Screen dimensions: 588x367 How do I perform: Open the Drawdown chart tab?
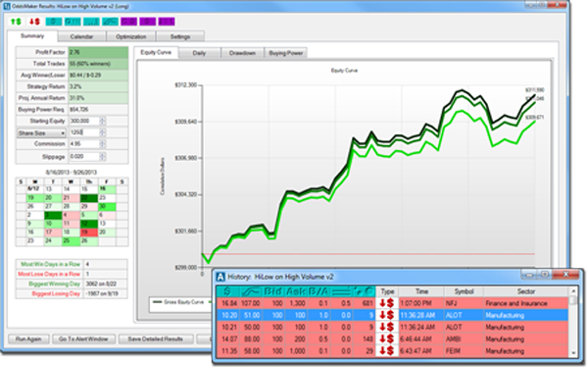click(x=242, y=53)
